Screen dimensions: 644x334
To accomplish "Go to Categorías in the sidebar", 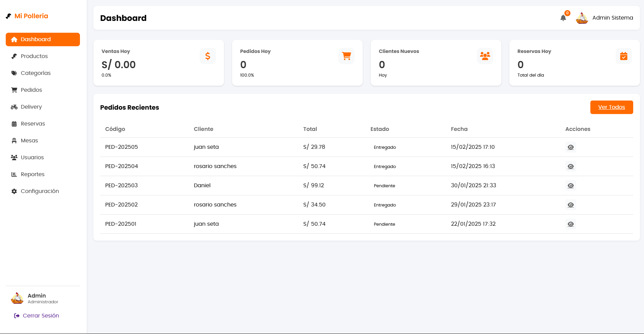I will 35,73.
